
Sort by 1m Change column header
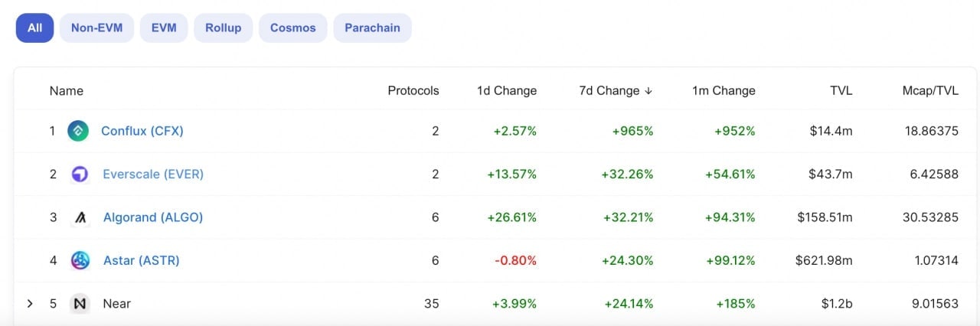pyautogui.click(x=724, y=90)
